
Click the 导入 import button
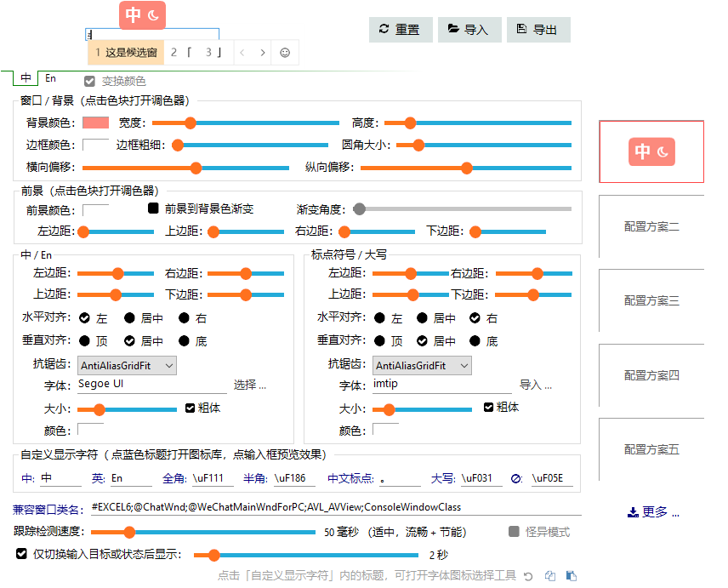[469, 30]
